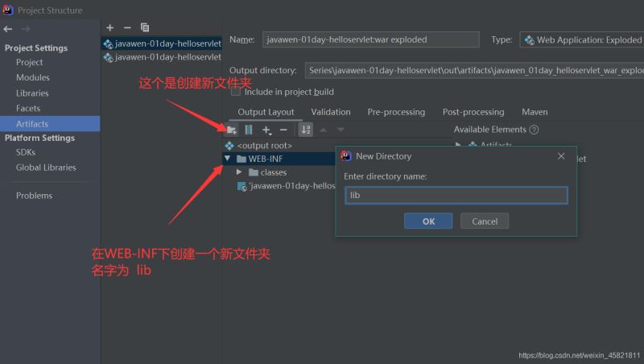Click the back navigation arrow

click(x=8, y=29)
